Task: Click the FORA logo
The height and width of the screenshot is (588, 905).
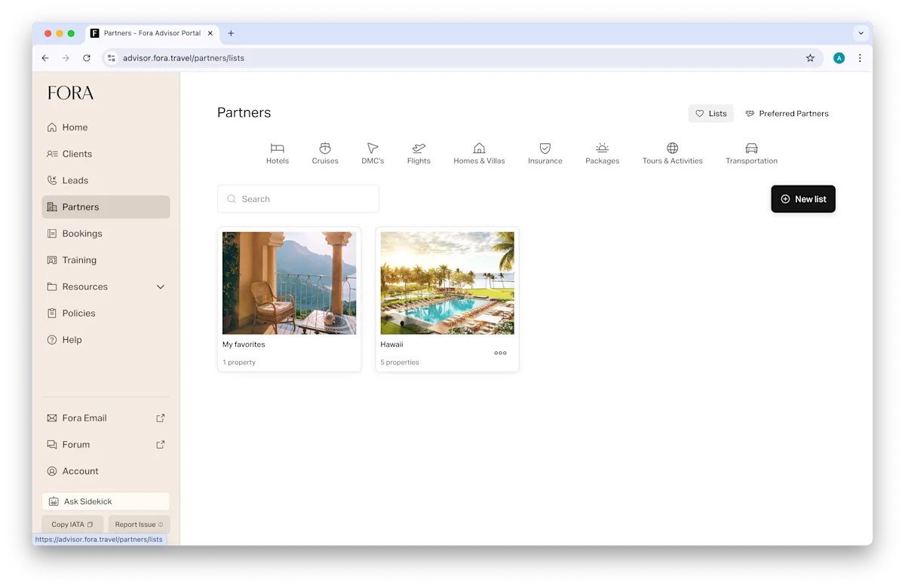Action: 71,93
